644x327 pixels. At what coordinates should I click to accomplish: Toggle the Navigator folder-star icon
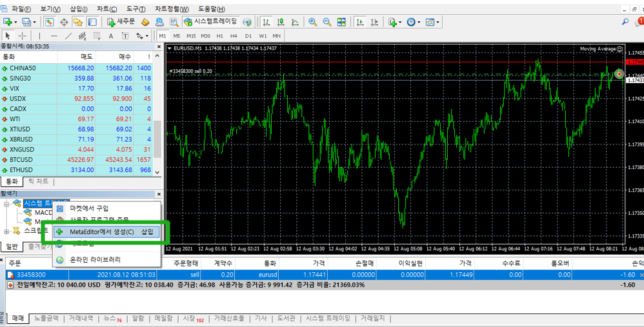pyautogui.click(x=77, y=22)
